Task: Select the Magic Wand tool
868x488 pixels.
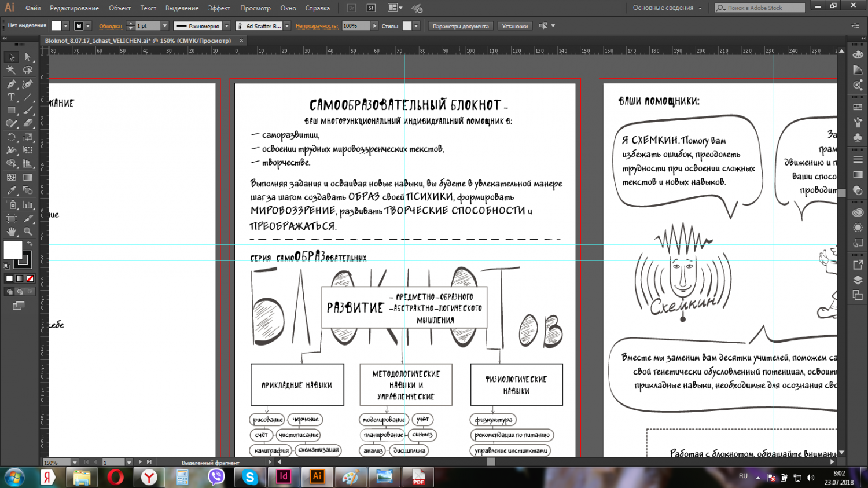Action: point(11,70)
